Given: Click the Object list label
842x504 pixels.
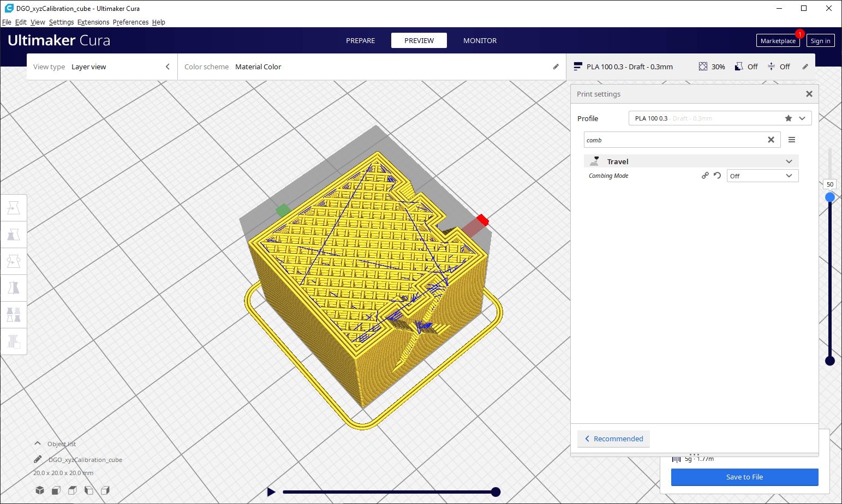Looking at the screenshot, I should (62, 444).
